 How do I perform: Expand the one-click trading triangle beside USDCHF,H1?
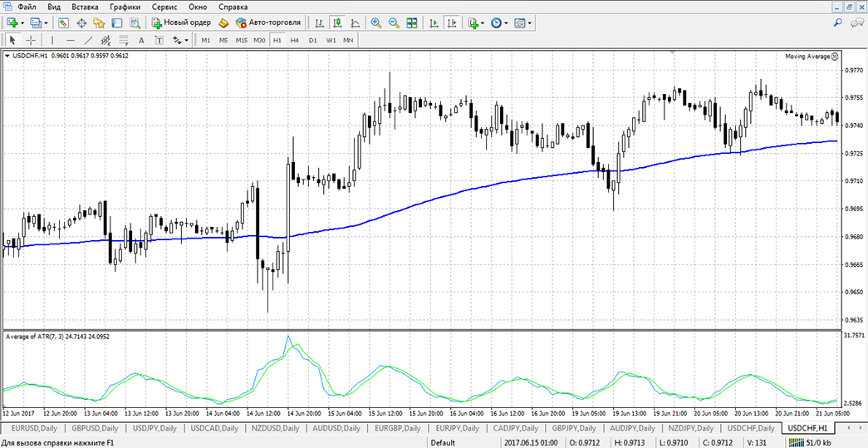(7, 56)
